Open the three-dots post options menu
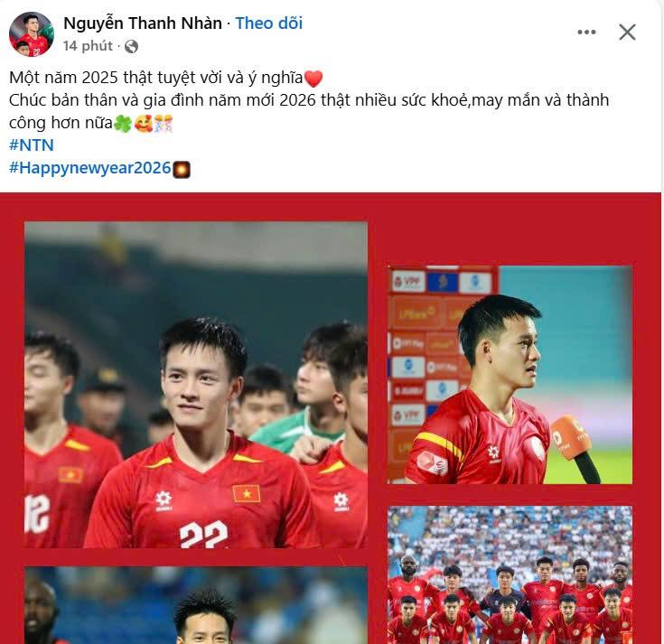This screenshot has width=664, height=644. pyautogui.click(x=586, y=33)
